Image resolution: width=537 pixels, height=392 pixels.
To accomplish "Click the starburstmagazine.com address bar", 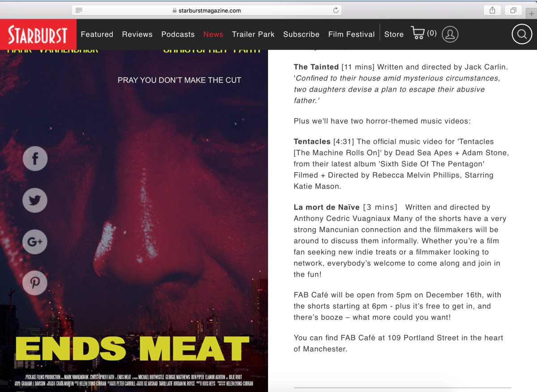I will (x=207, y=10).
